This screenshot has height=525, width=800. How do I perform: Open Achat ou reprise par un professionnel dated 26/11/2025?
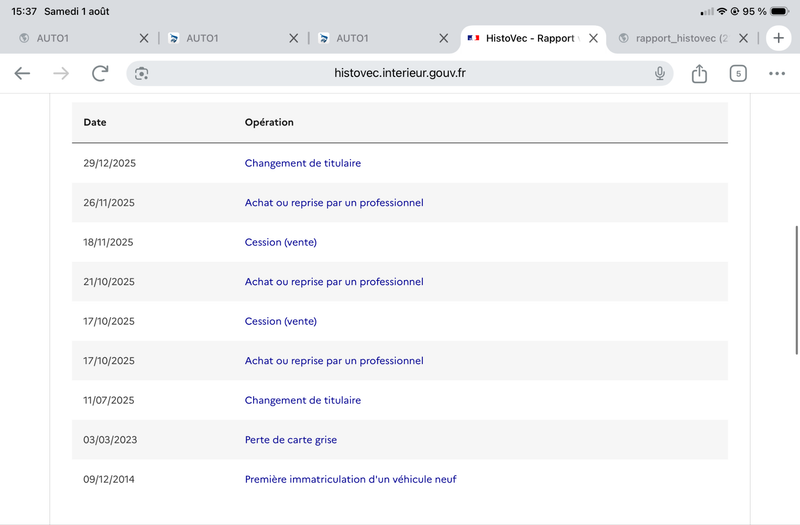(x=334, y=203)
